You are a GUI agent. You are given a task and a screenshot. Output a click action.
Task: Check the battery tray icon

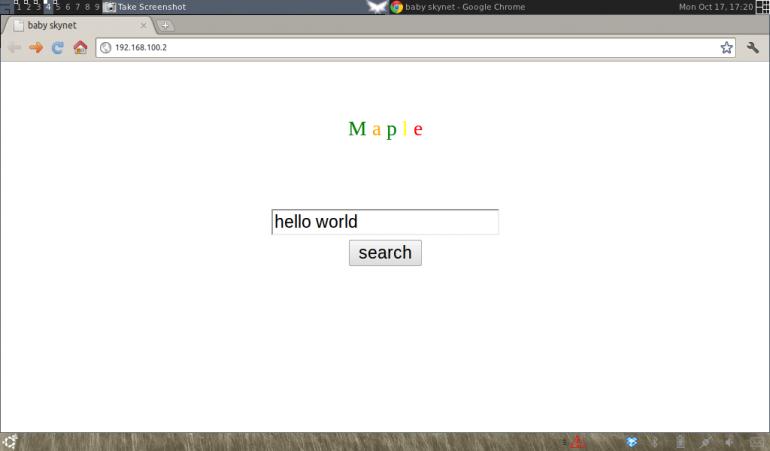click(x=680, y=442)
